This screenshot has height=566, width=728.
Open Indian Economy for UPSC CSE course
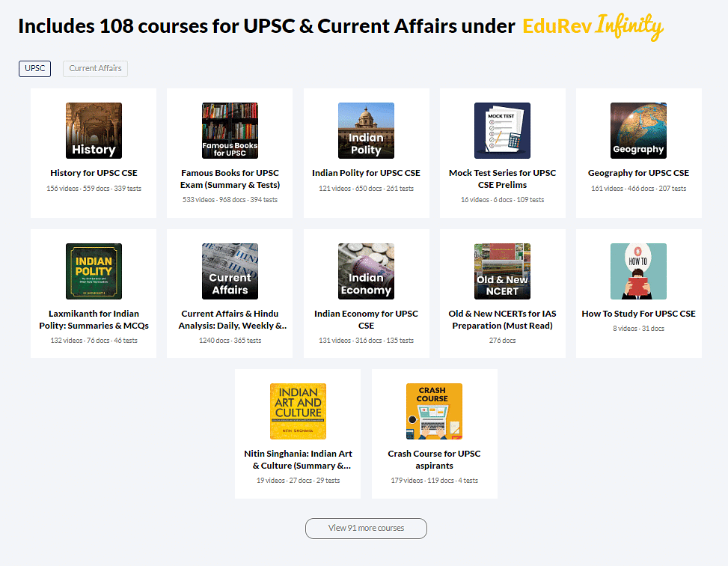(x=366, y=319)
